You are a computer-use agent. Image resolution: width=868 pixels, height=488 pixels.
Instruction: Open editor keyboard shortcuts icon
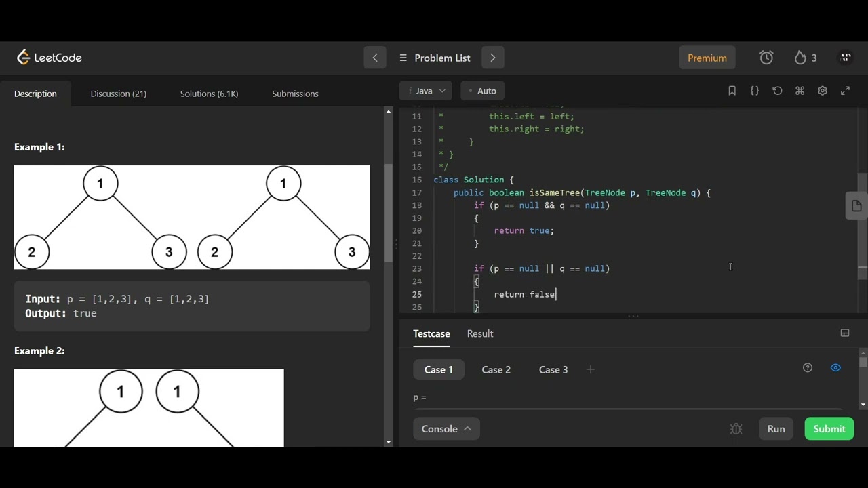click(x=800, y=91)
